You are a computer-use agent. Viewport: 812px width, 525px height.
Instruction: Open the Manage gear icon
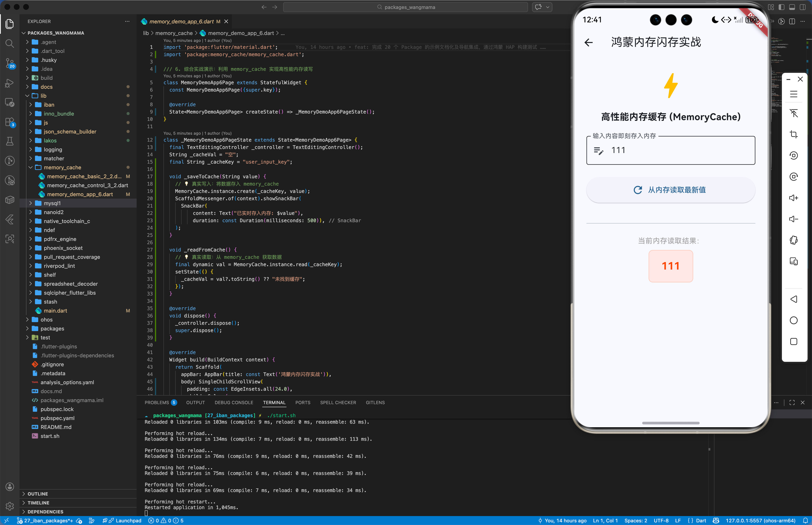pyautogui.click(x=10, y=506)
